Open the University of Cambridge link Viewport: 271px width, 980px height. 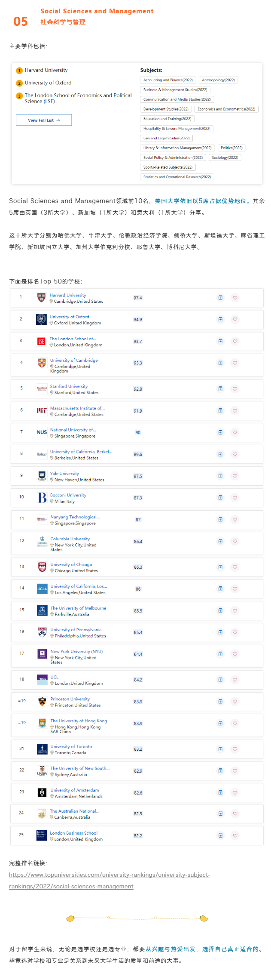click(74, 361)
